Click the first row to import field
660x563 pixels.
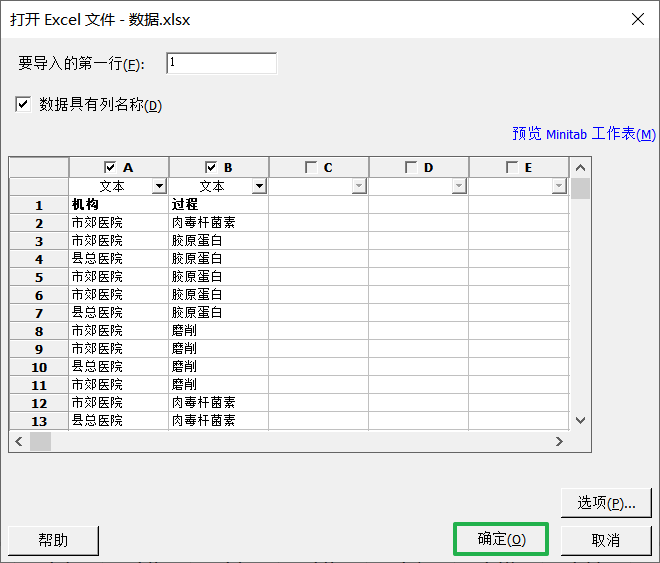(221, 63)
